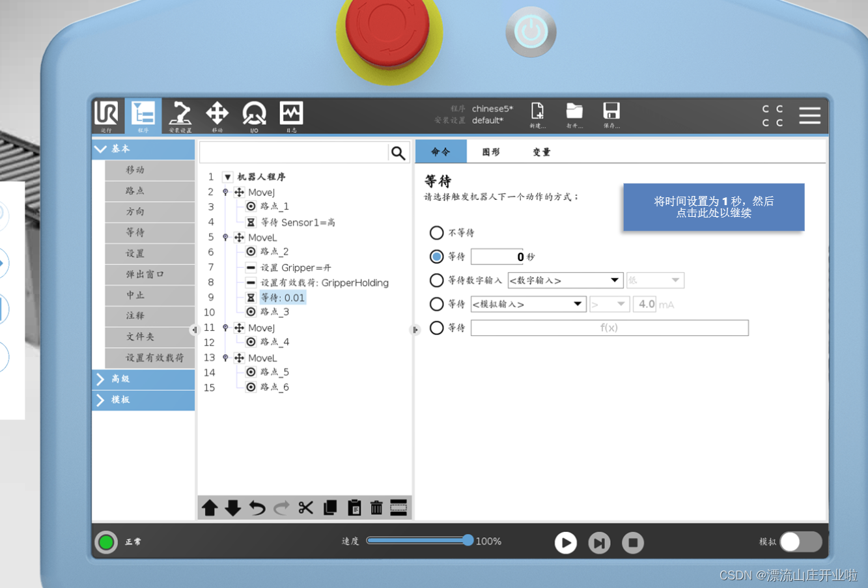Click the 4.0 mA value field

tap(646, 304)
